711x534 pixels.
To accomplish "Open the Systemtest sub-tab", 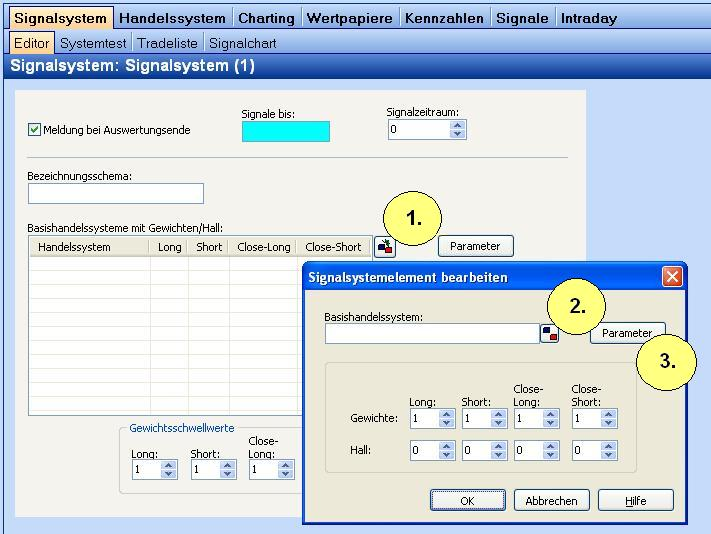I will point(93,43).
